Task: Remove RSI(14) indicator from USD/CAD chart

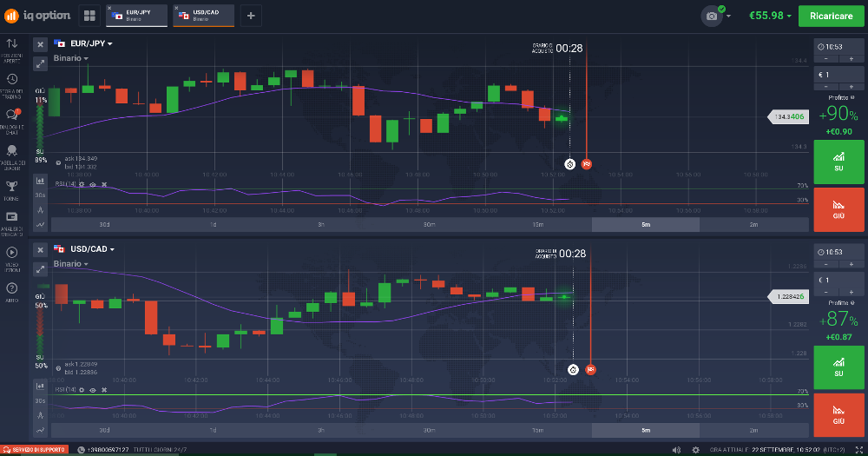Action: (x=104, y=390)
